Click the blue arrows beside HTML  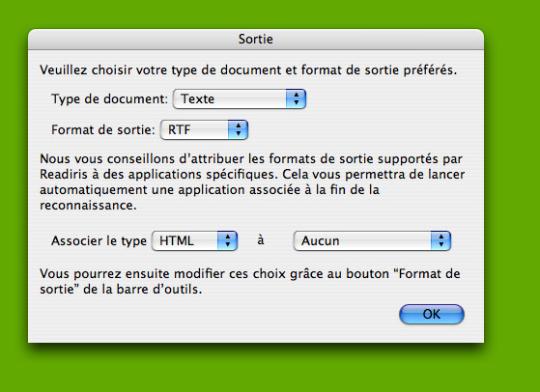(227, 241)
